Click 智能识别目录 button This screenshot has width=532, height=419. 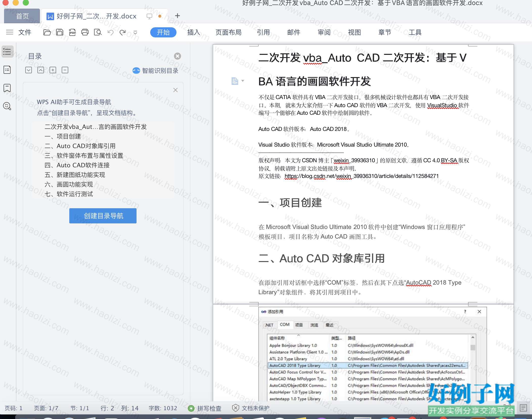pos(155,71)
